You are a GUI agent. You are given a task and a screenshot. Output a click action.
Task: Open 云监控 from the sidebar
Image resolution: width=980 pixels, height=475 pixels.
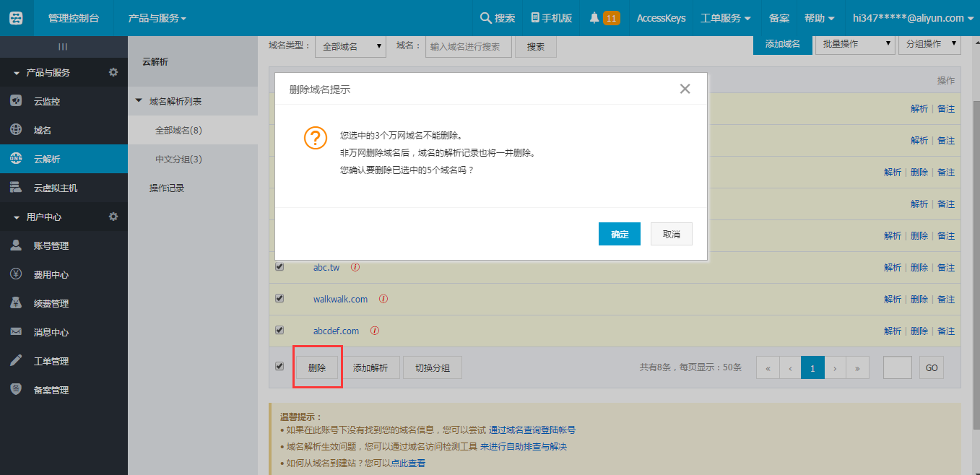(x=47, y=101)
